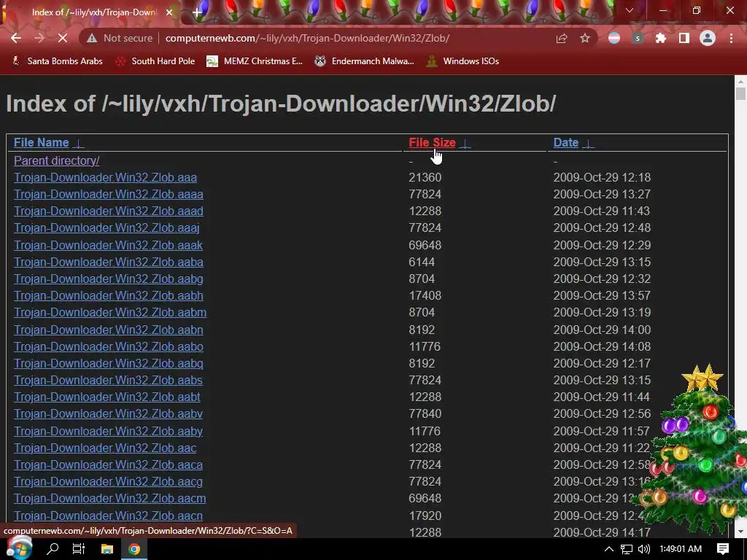Open the notification center icon
The width and height of the screenshot is (747, 560).
pos(723,549)
